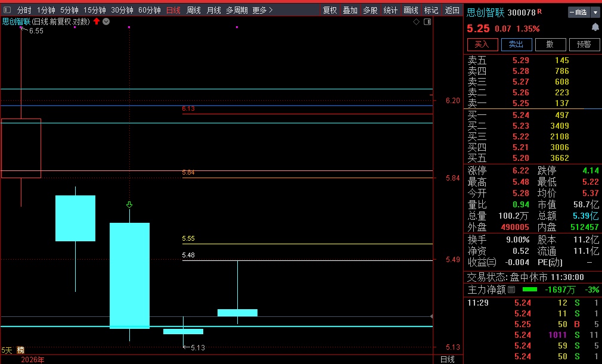Click the 多股 multi-stock button
Viewport: 602px width, 364px height.
coord(371,10)
